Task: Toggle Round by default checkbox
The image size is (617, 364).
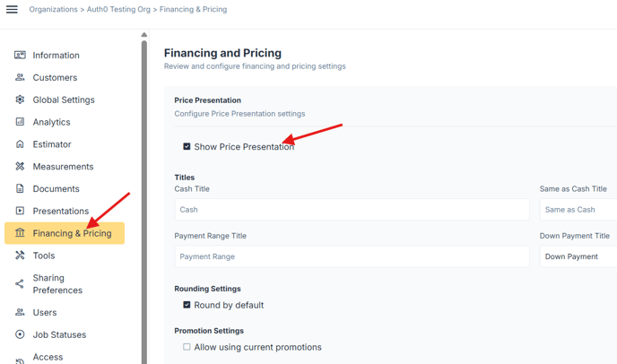Action: coord(187,305)
